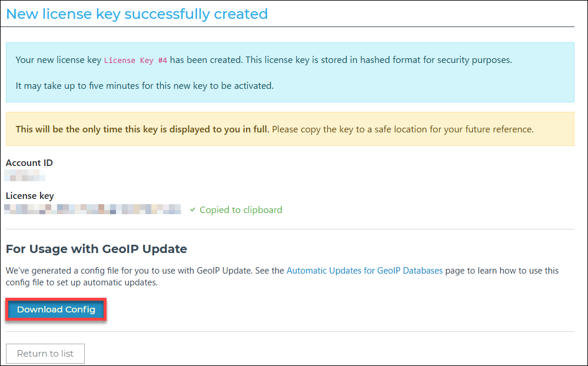Click the bold 'only time this key is displayed' warning

pyautogui.click(x=142, y=129)
